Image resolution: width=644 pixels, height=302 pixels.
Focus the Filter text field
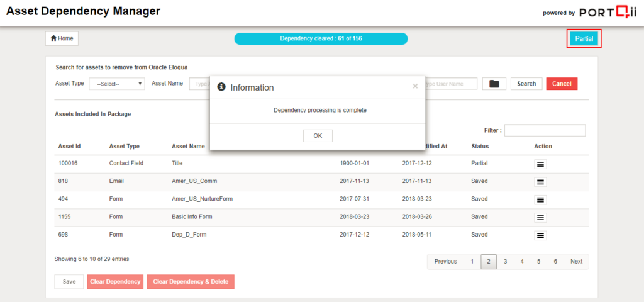[x=545, y=130]
